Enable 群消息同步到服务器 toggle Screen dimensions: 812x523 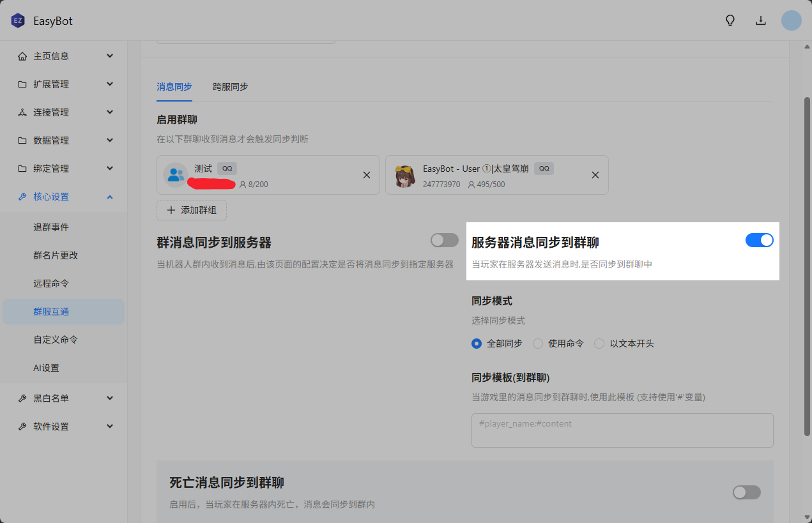pos(444,240)
